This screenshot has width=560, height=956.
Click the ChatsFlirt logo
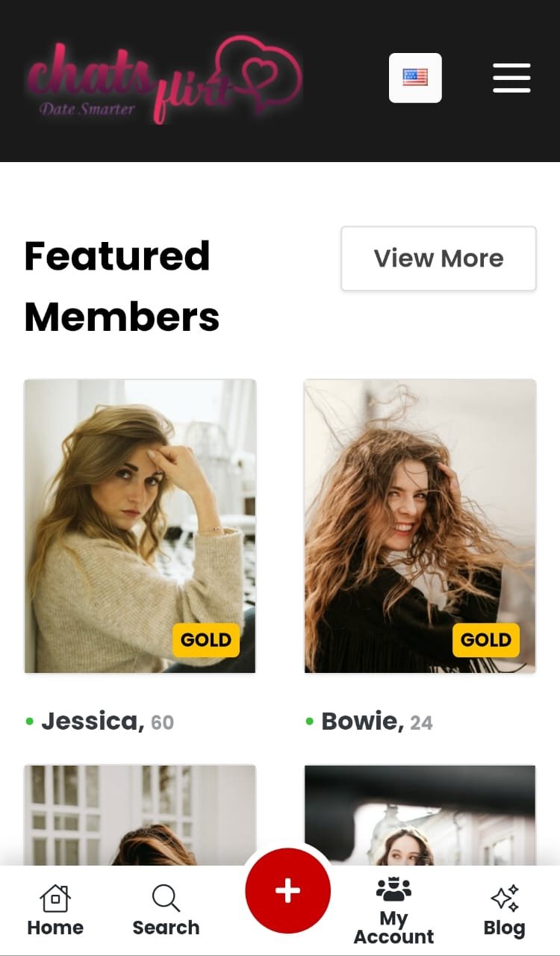(164, 79)
